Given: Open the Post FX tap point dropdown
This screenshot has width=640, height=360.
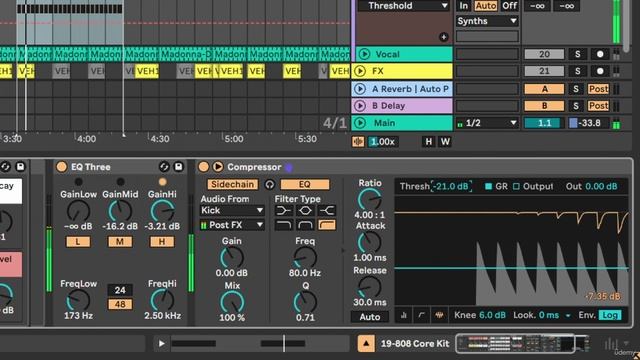Looking at the screenshot, I should 232,225.
